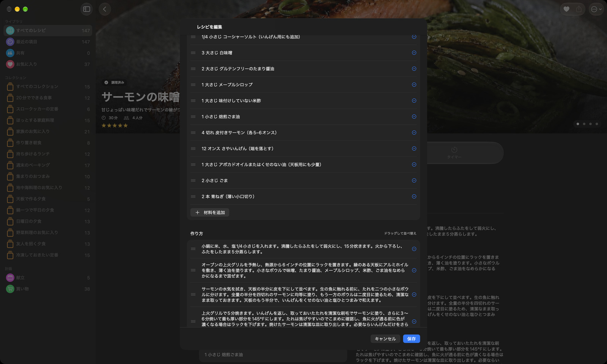The image size is (607, 364).
Task: Remove the メープルシロップ ingredient via minus icon
Action: click(414, 85)
